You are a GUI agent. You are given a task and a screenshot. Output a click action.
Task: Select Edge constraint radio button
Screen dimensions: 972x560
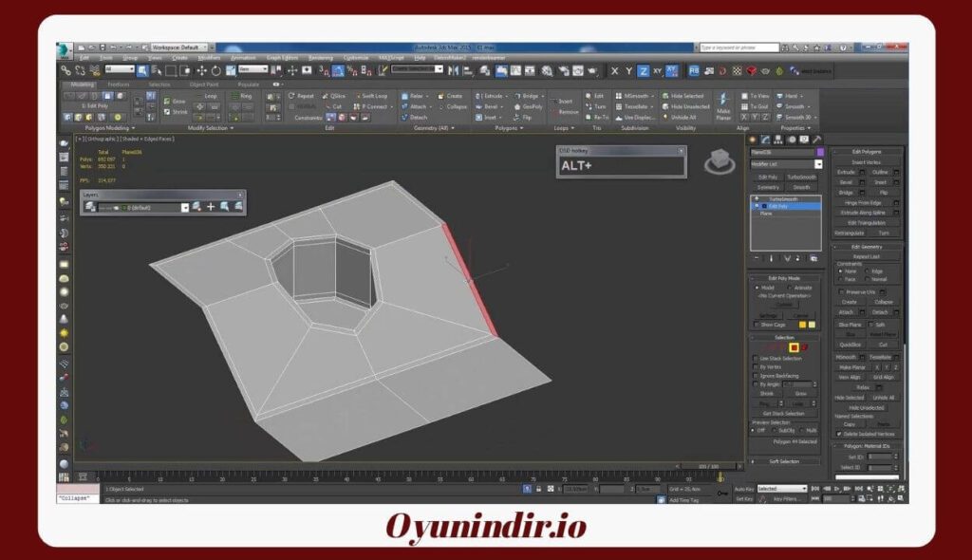tap(868, 271)
